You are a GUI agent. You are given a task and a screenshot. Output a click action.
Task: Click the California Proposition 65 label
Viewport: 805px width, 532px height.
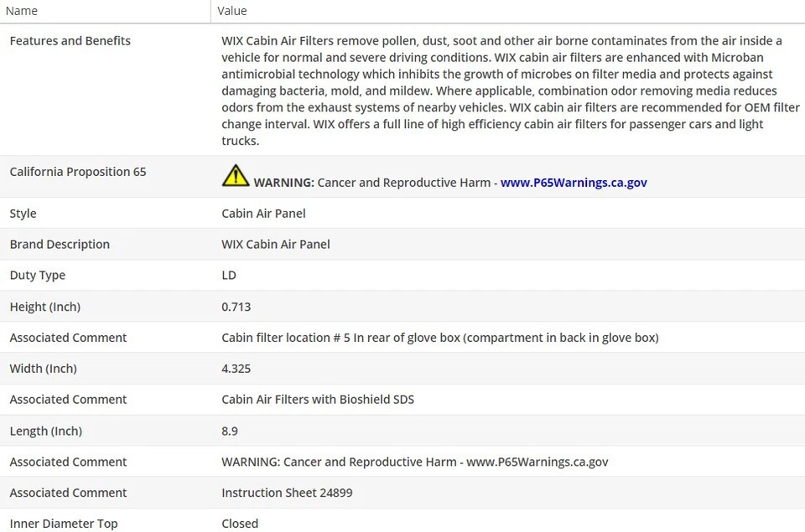coord(78,172)
